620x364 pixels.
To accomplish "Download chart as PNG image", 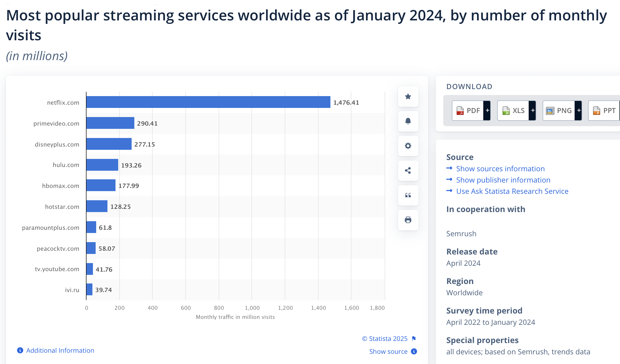I will pos(560,111).
